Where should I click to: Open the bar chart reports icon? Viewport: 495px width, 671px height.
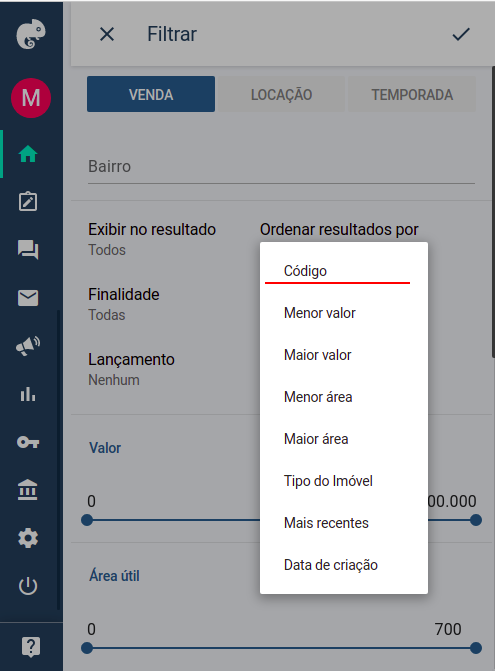(x=28, y=394)
